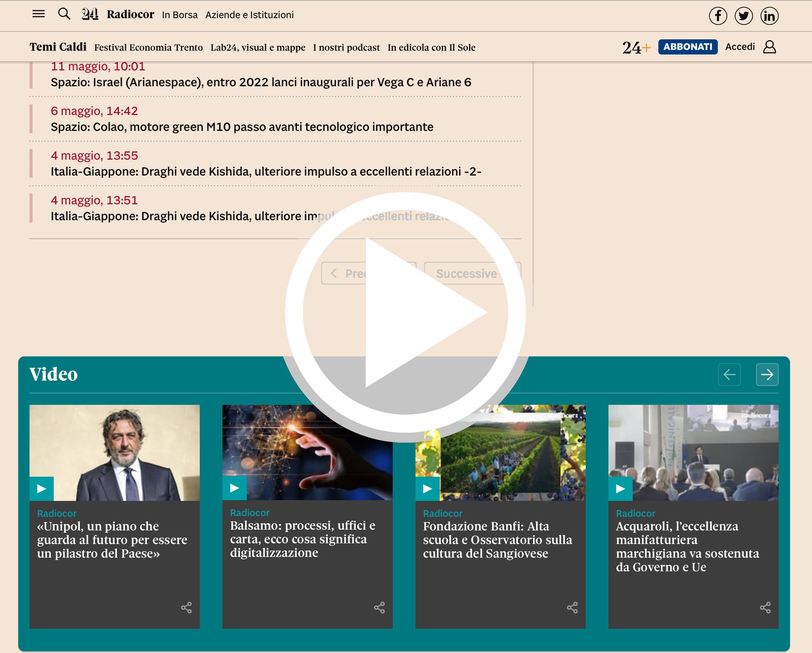Open the Israel Arianespace Vega C article
This screenshot has width=812, height=653.
[x=261, y=82]
